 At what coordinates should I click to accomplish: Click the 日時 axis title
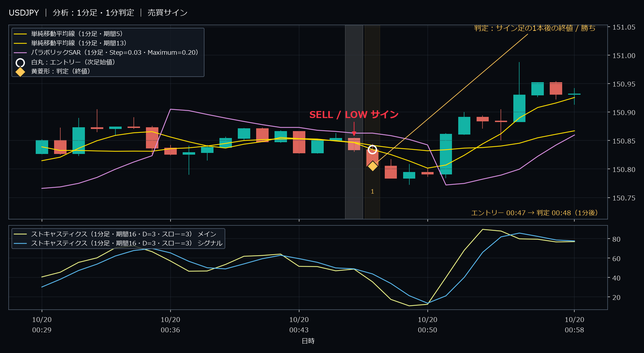pos(308,341)
